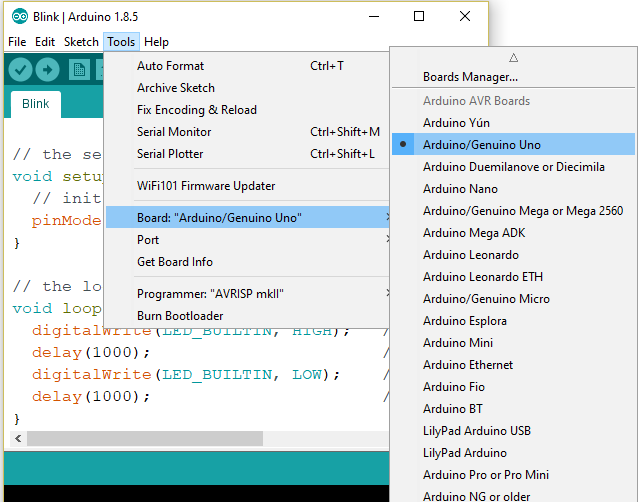
Task: Click the code line "delay(1000);" after HIGH
Action: coord(91,352)
